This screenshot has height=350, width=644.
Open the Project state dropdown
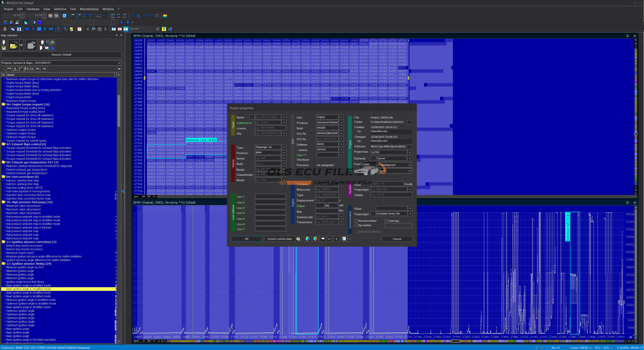pos(409,165)
